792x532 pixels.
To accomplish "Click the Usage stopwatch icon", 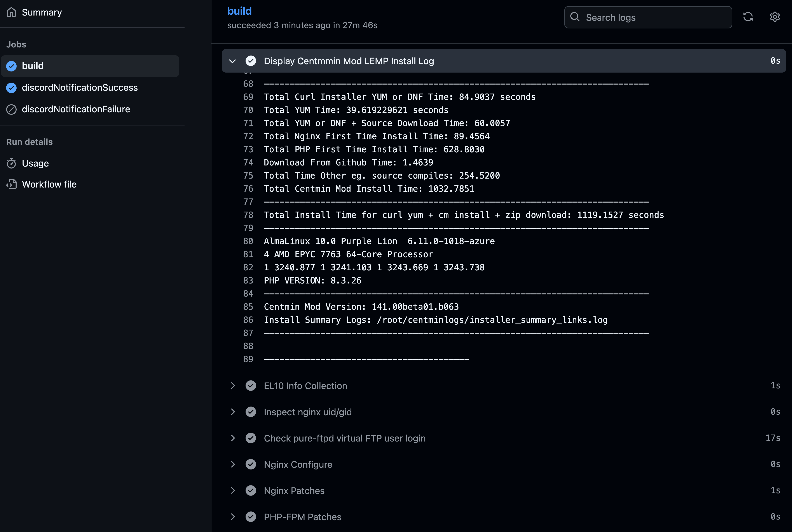I will [x=11, y=163].
